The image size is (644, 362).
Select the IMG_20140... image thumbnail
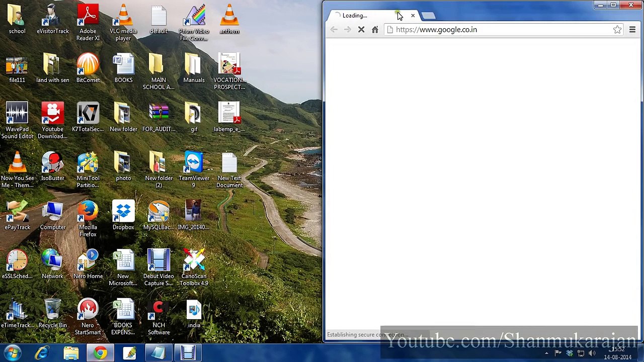194,215
